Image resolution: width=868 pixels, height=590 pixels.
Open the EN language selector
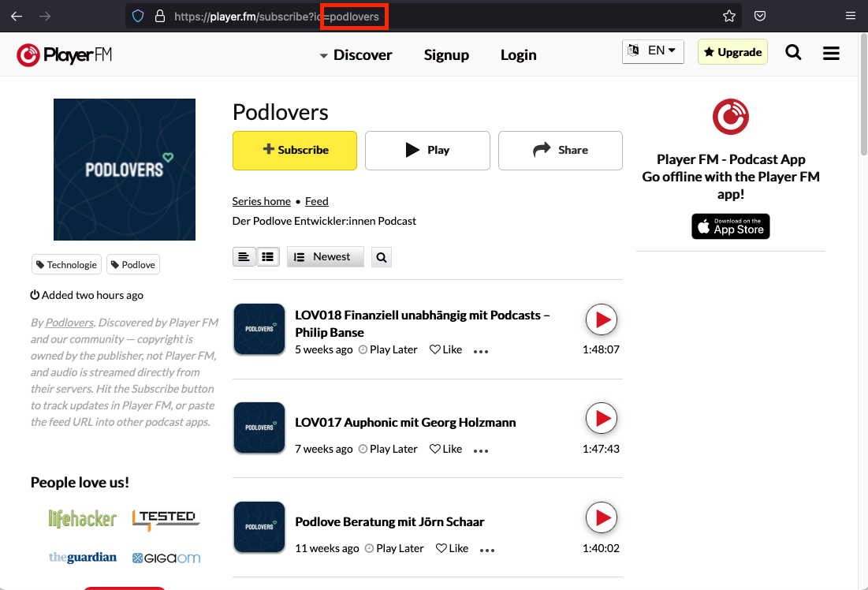(654, 51)
